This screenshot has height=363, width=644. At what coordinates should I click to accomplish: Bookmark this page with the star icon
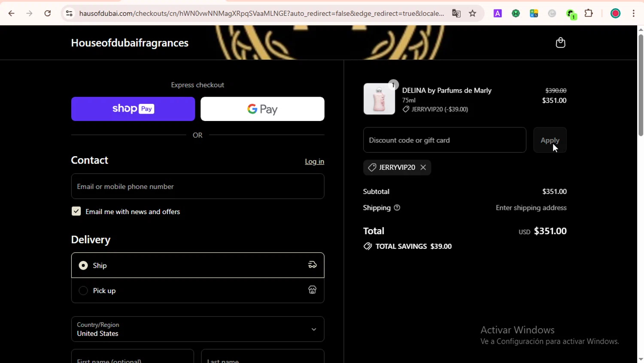pos(473,13)
